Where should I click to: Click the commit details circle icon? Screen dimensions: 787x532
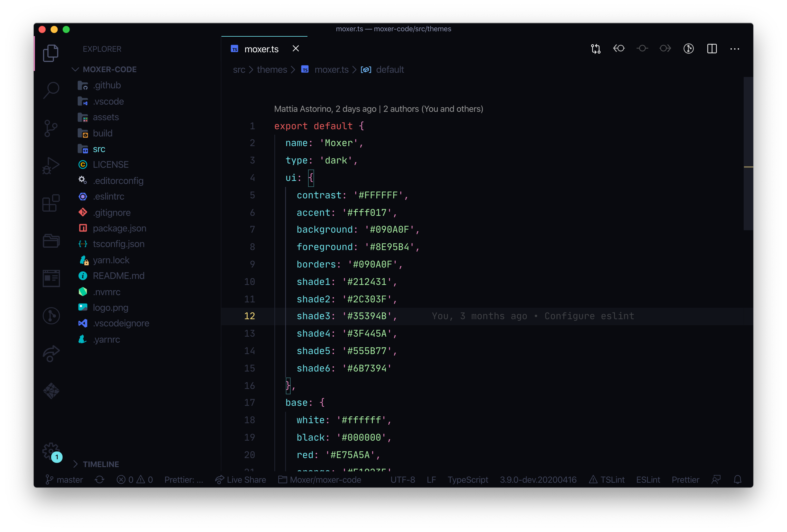pos(642,48)
